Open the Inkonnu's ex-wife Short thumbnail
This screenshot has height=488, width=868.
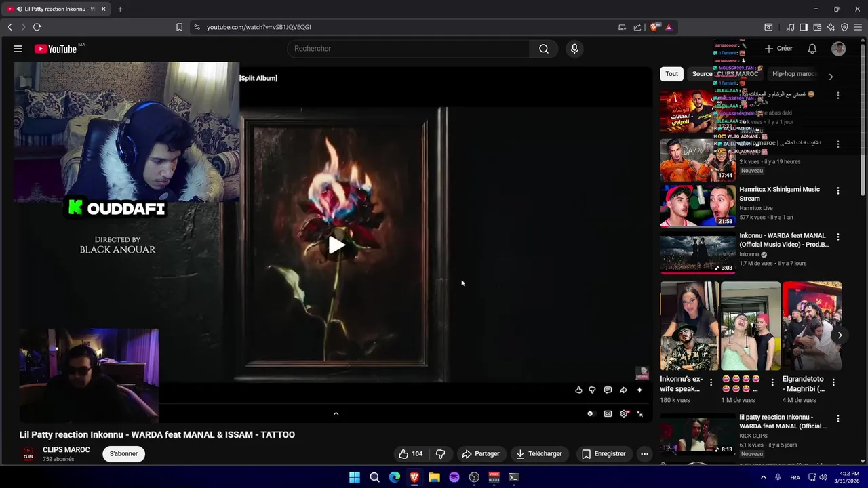pos(690,326)
